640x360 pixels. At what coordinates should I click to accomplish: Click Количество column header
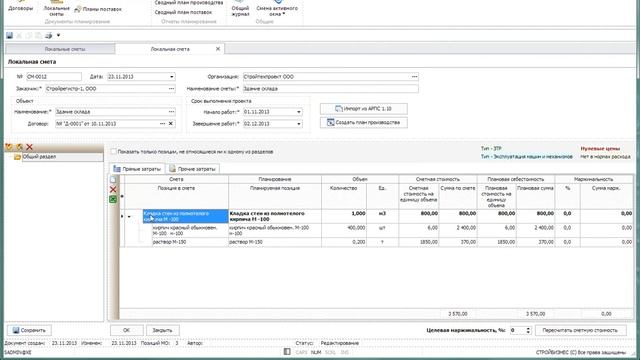pyautogui.click(x=344, y=196)
